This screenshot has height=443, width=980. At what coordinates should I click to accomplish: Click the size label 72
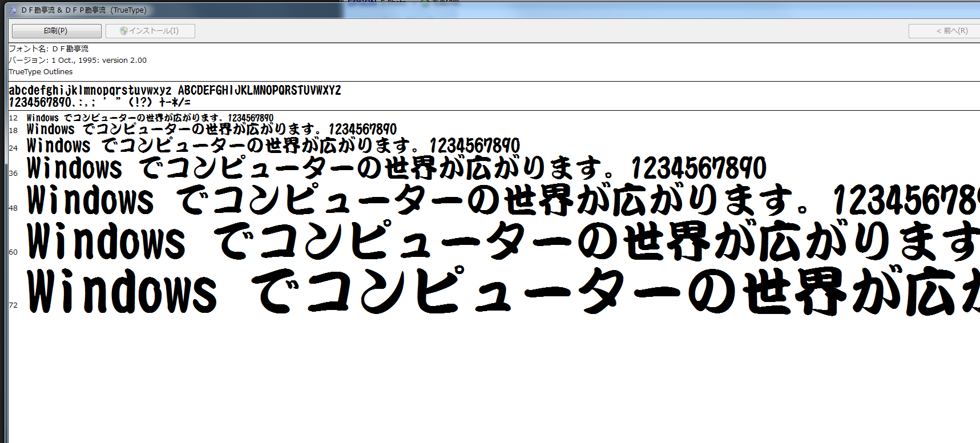(13, 305)
